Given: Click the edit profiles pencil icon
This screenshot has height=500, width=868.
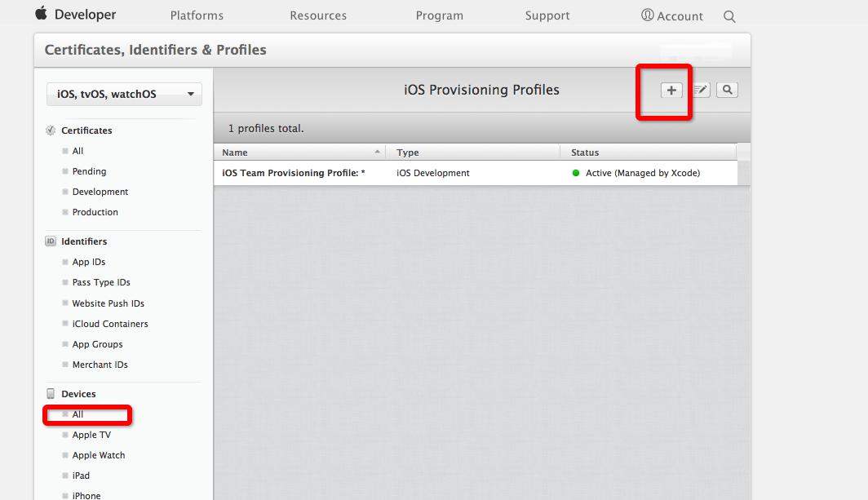Looking at the screenshot, I should pos(701,90).
